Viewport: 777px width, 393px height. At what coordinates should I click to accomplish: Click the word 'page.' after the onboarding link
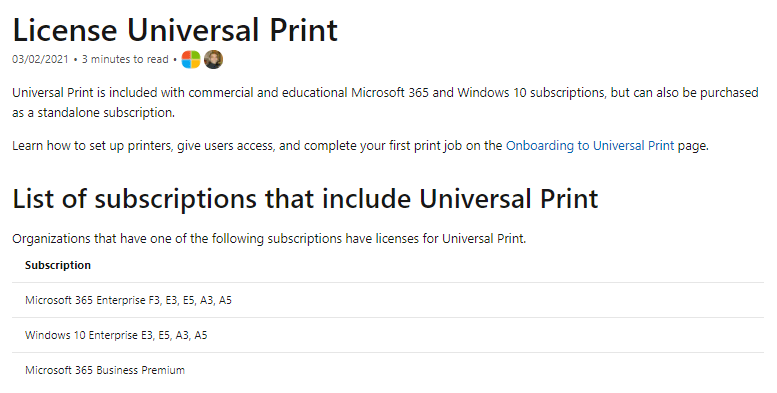(693, 146)
